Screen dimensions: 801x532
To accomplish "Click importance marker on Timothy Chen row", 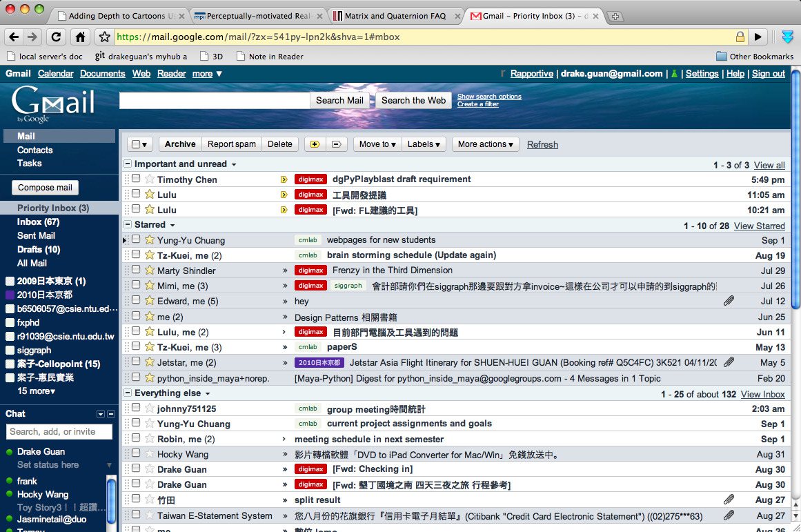I will click(x=284, y=179).
